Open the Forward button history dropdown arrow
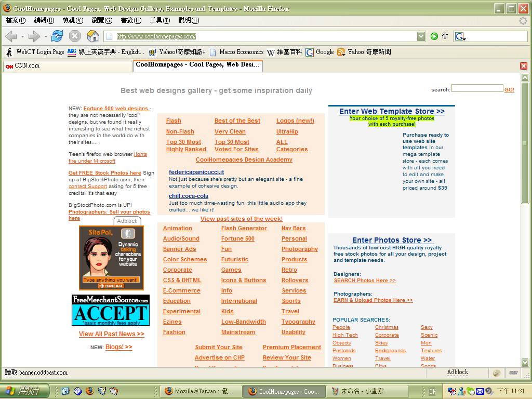This screenshot has width=532, height=399. coord(46,36)
